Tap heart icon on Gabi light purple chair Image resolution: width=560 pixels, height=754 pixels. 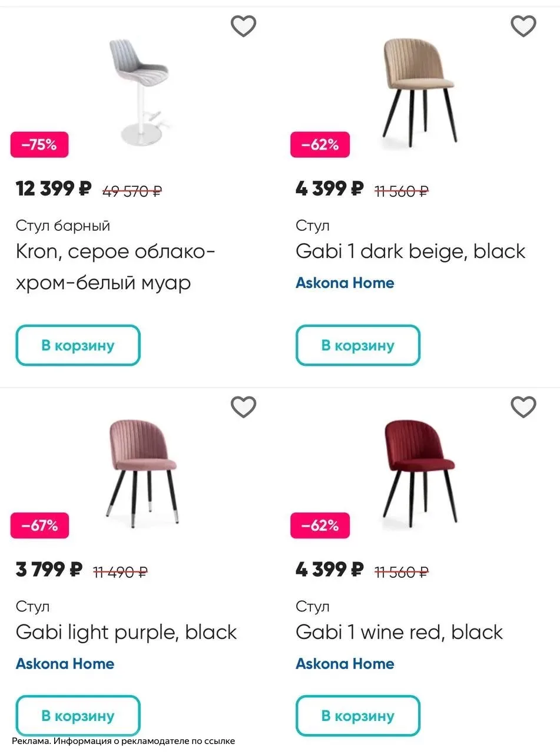pyautogui.click(x=243, y=406)
